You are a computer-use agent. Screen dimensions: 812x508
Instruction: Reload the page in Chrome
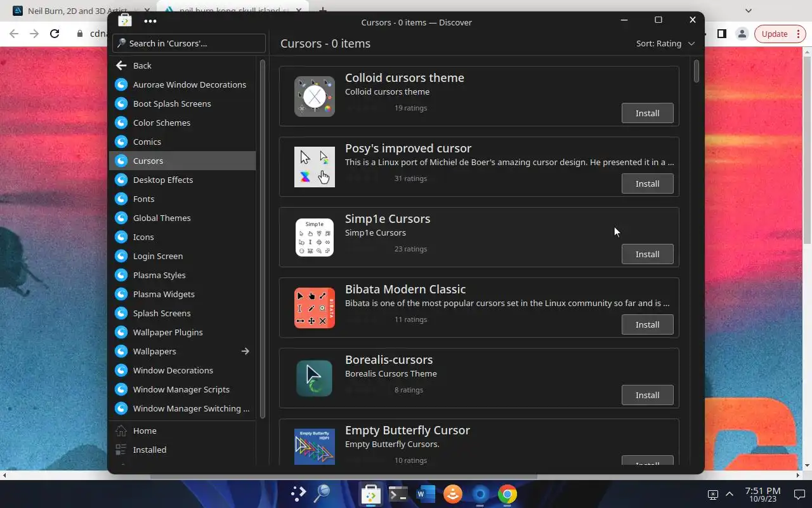click(x=55, y=34)
